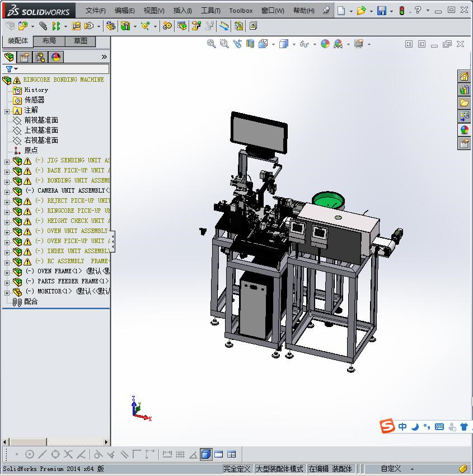Expand the JIG SENDING UNIT assembly node
The height and width of the screenshot is (476, 473).
[x=7, y=162]
